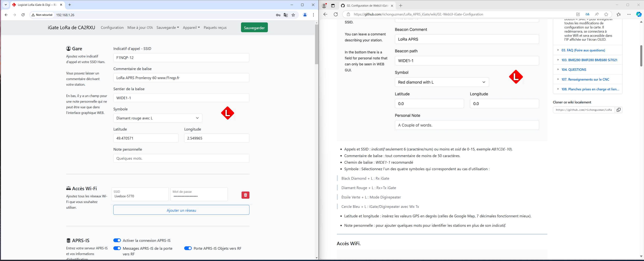Open the Symbole 'Diamant rouge avec L' dropdown
Image resolution: width=644 pixels, height=261 pixels.
158,118
